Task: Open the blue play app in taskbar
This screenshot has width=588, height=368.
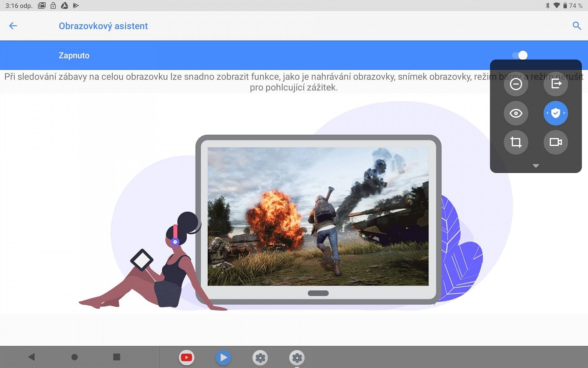Action: (223, 357)
